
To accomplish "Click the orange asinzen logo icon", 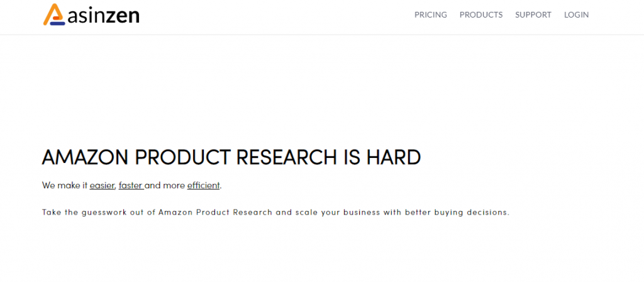I will click(54, 14).
